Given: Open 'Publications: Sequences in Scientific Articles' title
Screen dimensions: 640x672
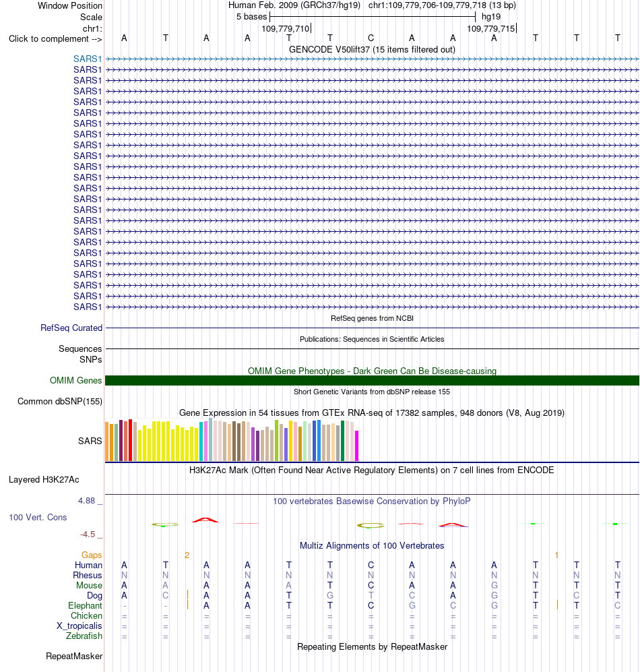Looking at the screenshot, I should [x=372, y=340].
